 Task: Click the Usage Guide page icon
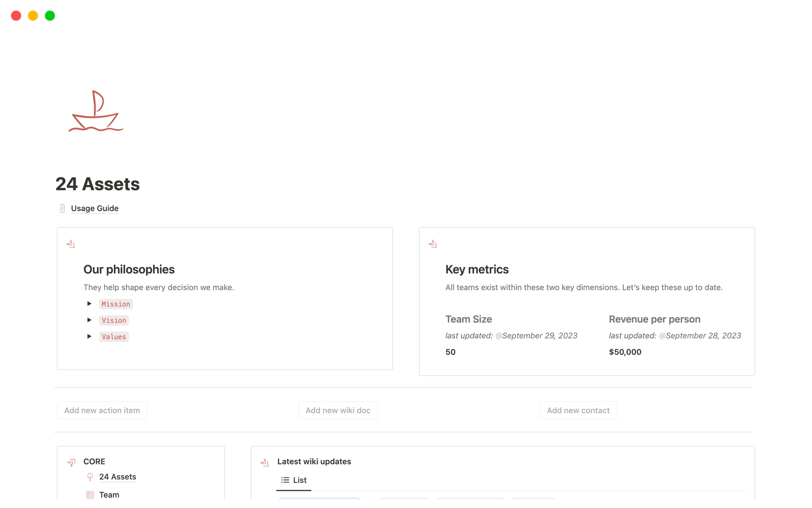tap(62, 208)
